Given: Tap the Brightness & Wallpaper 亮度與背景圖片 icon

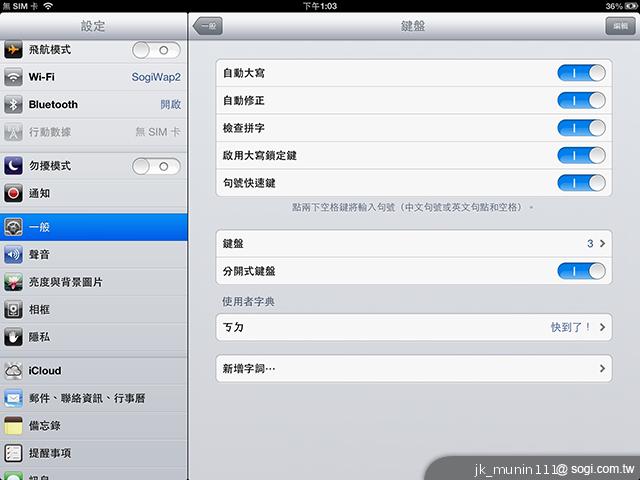Looking at the screenshot, I should click(13, 282).
